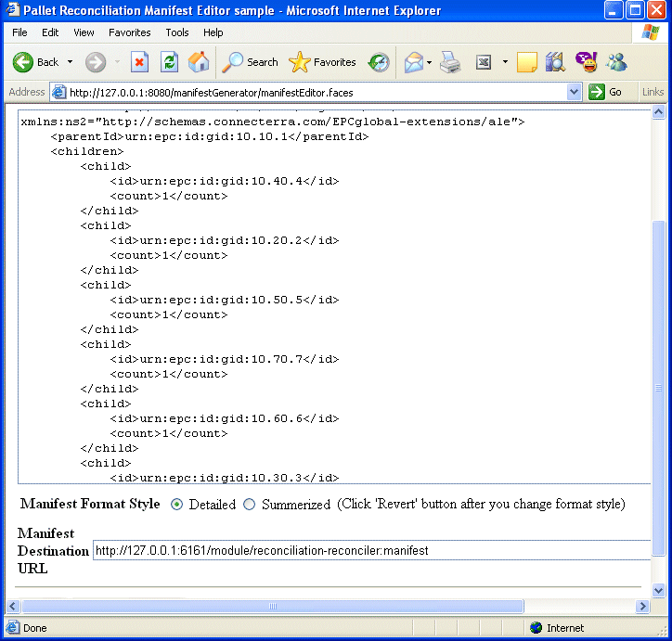The height and width of the screenshot is (641, 672).
Task: Expand the Back button history dropdown
Action: click(70, 62)
